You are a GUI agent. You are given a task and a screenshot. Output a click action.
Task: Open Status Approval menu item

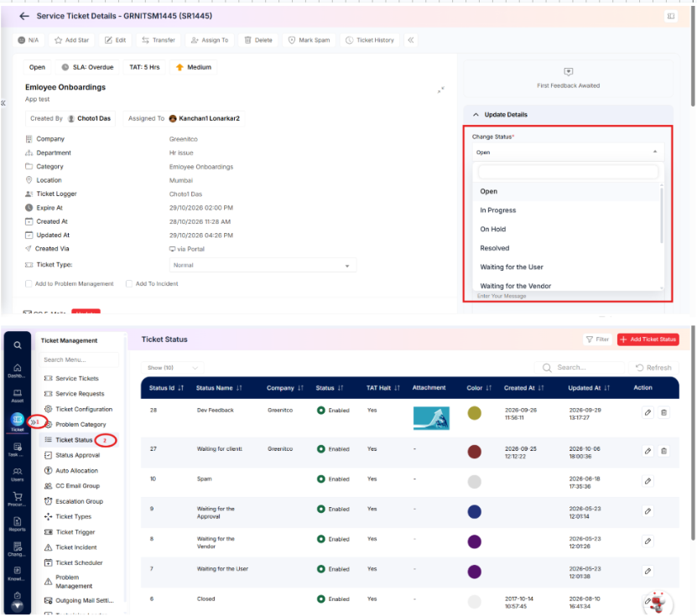click(x=77, y=455)
